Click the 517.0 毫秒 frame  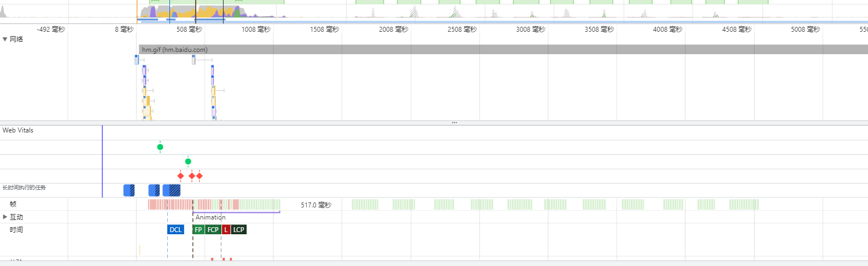point(315,205)
